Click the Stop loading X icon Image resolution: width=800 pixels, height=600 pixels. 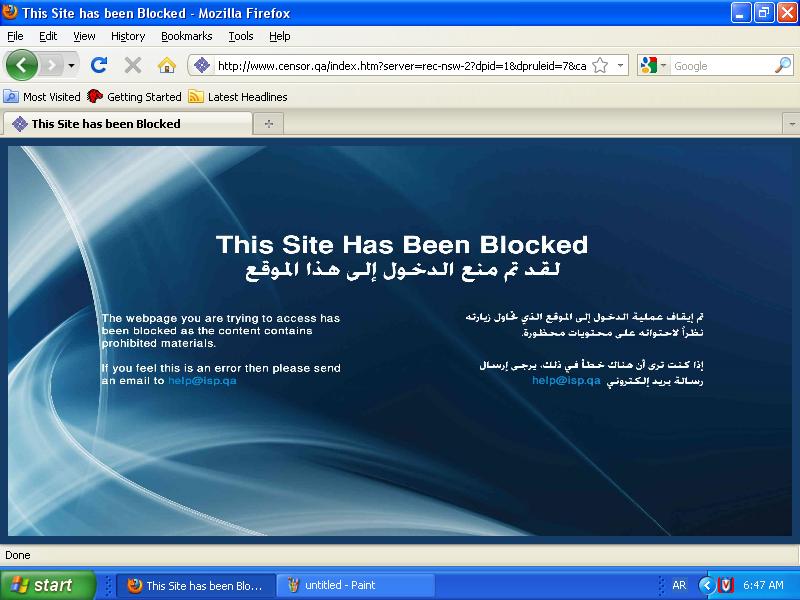132,65
